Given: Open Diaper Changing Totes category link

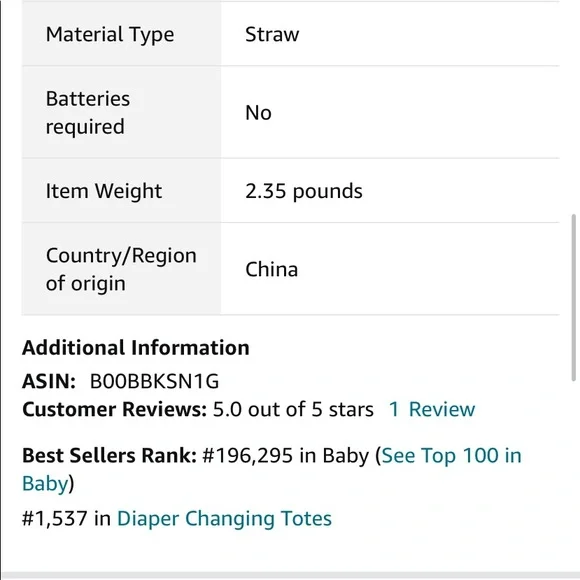Looking at the screenshot, I should [x=224, y=518].
